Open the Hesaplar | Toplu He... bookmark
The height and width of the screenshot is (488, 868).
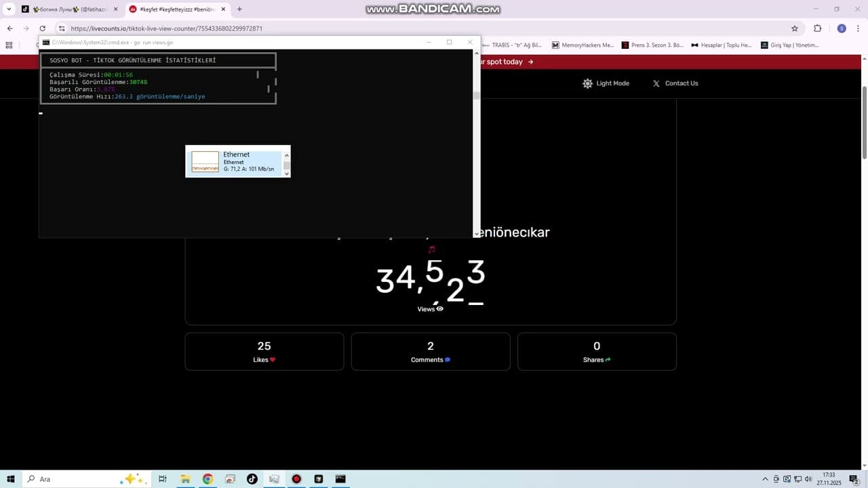point(722,45)
